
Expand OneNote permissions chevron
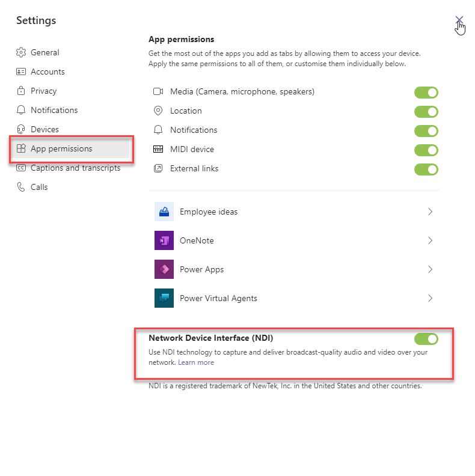tap(430, 240)
